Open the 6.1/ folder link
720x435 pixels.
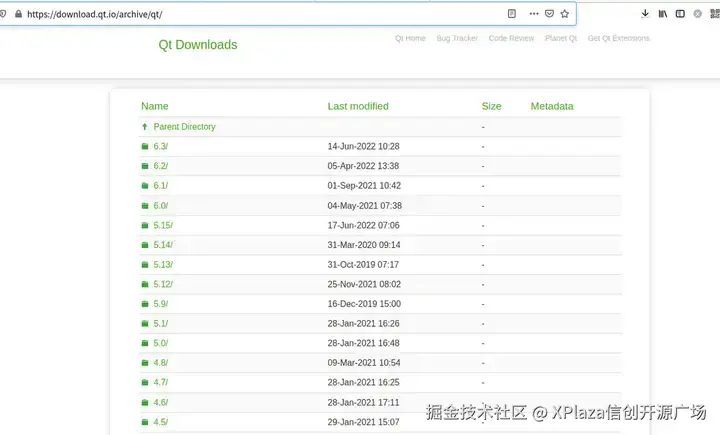point(161,186)
